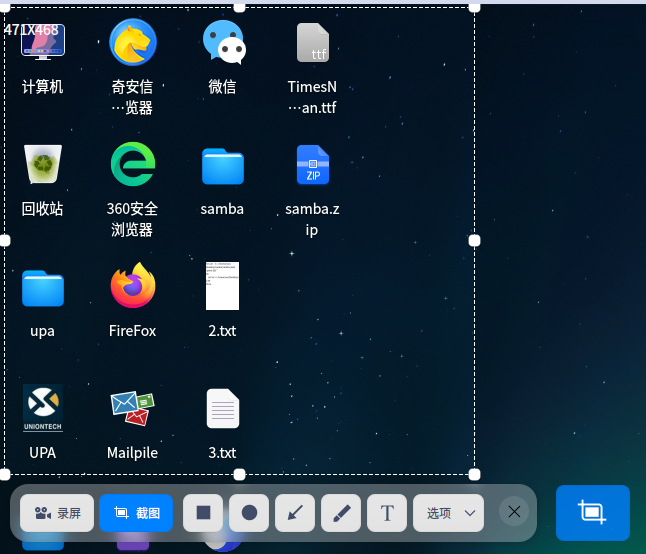Select the 2.txt file thumbnail
The height and width of the screenshot is (554, 646).
coord(222,286)
